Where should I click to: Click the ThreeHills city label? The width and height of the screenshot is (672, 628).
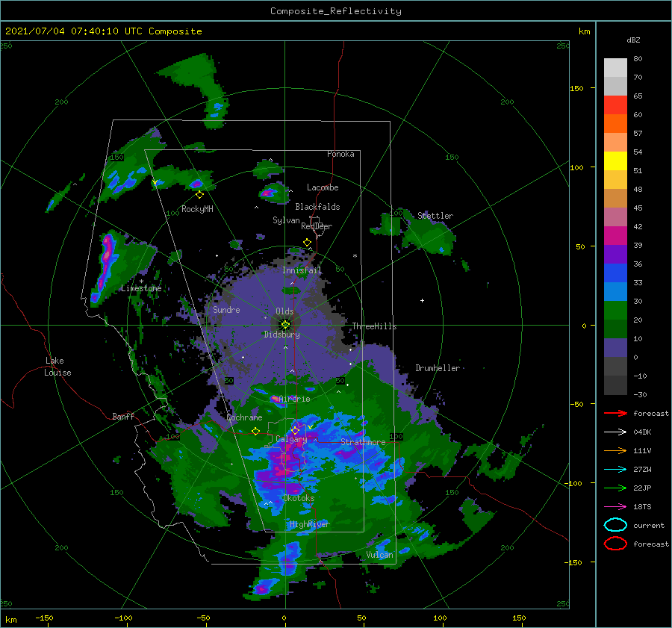pyautogui.click(x=375, y=326)
